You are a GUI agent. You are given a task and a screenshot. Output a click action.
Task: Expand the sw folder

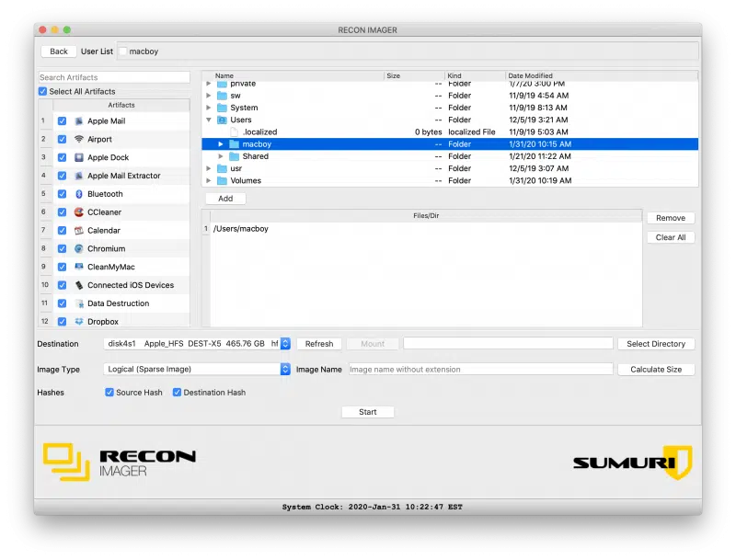click(x=209, y=96)
